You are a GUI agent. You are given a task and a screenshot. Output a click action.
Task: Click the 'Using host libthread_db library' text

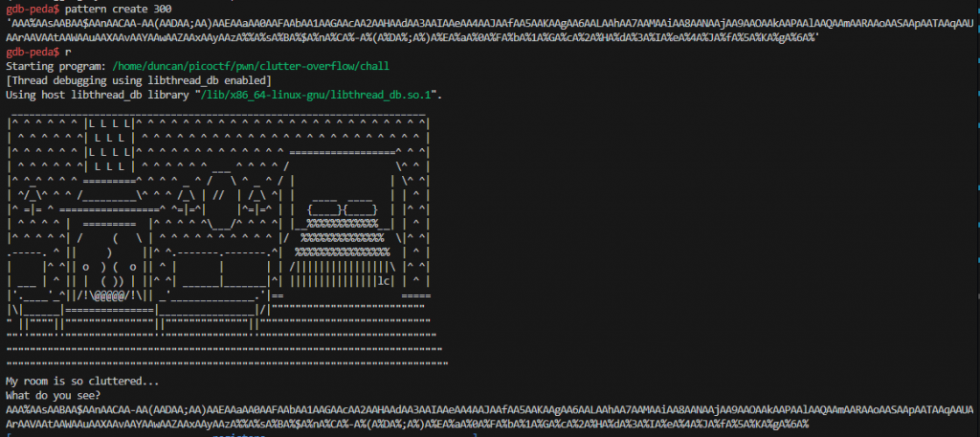click(x=98, y=95)
